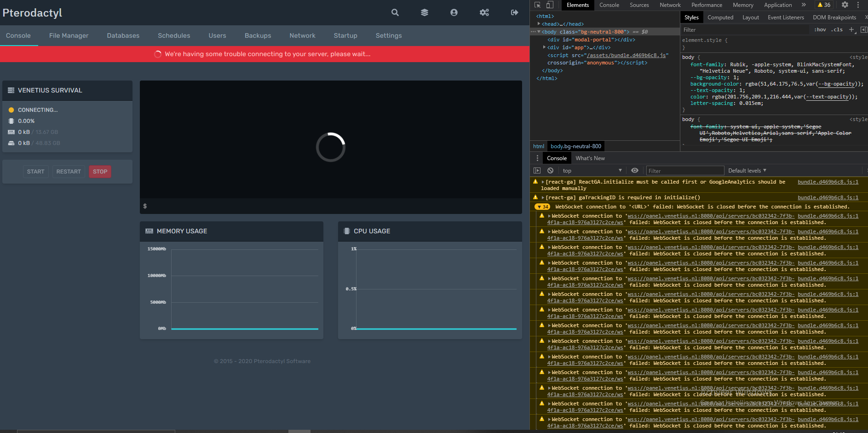The height and width of the screenshot is (433, 868).
Task: Select the DevTools inspect element icon
Action: pyautogui.click(x=537, y=5)
